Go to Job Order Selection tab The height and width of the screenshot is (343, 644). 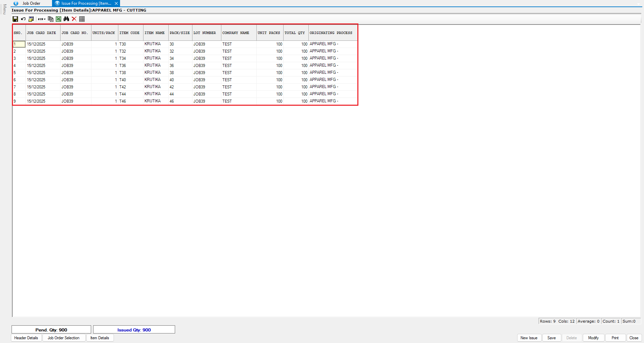pyautogui.click(x=64, y=338)
